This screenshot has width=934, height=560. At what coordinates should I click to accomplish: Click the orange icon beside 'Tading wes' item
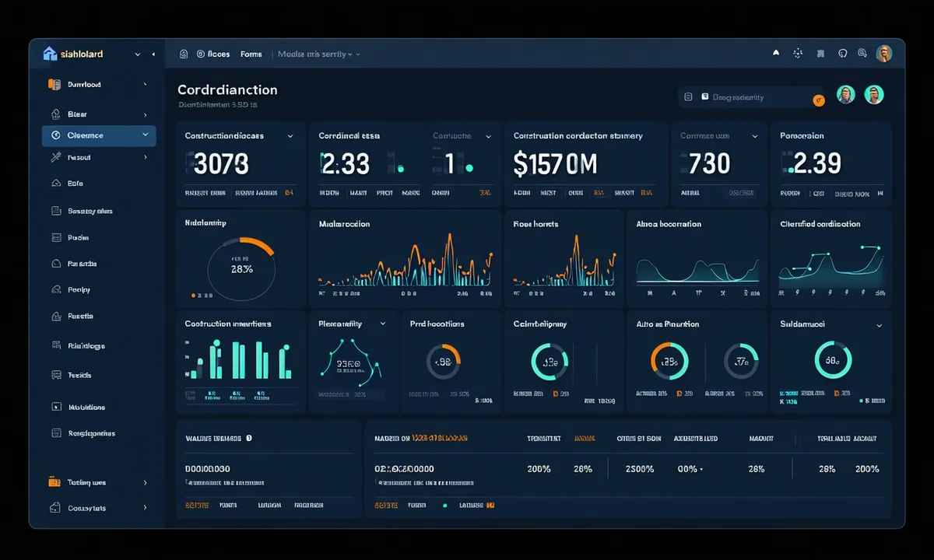click(x=54, y=482)
